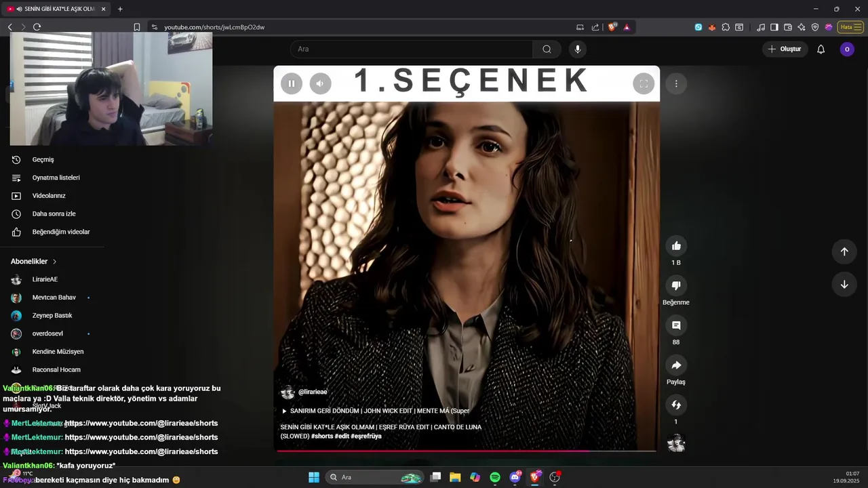Open the Brave Shields lion icon
This screenshot has width=868, height=488.
(x=612, y=27)
